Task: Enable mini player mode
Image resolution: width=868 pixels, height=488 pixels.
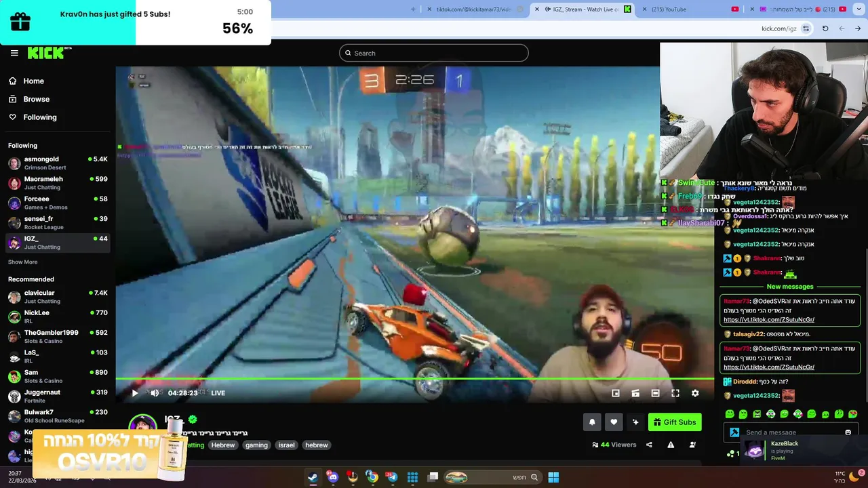Action: [x=616, y=393]
